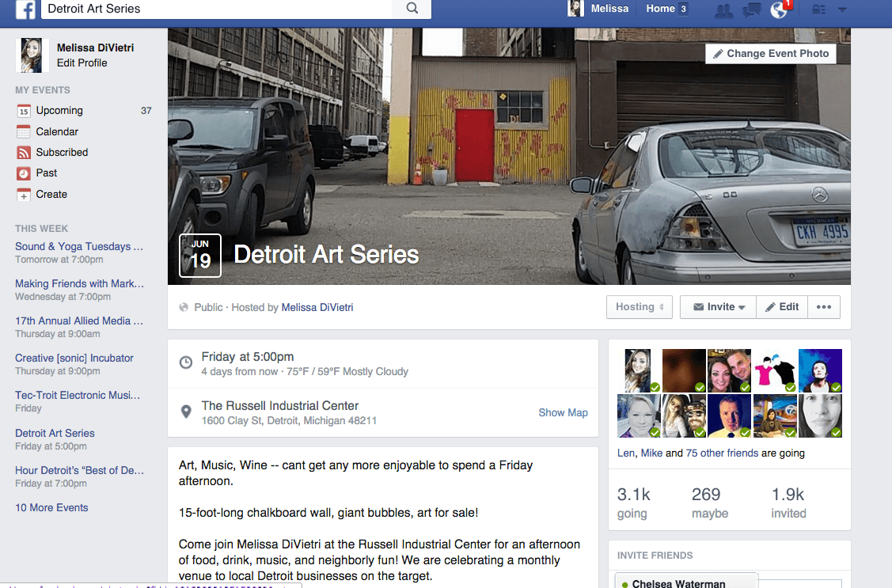Open the account menu arrow in top bar
The height and width of the screenshot is (588, 892).
point(842,9)
